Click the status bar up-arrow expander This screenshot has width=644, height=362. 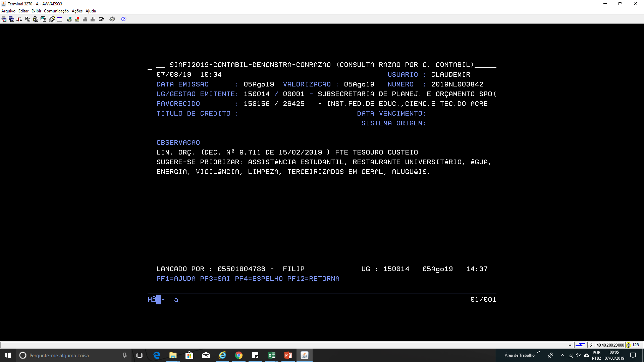pyautogui.click(x=570, y=345)
